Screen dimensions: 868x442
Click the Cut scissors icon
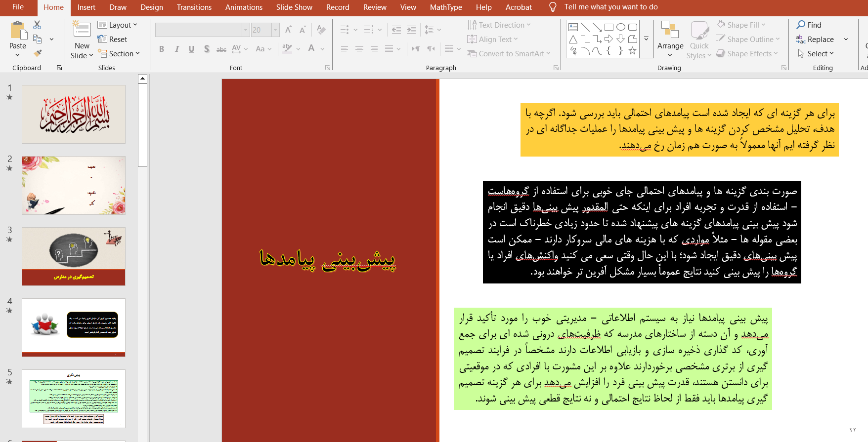(37, 25)
